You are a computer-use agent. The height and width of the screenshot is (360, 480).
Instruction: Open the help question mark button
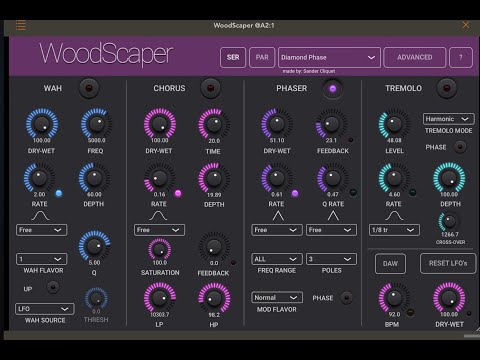click(461, 57)
